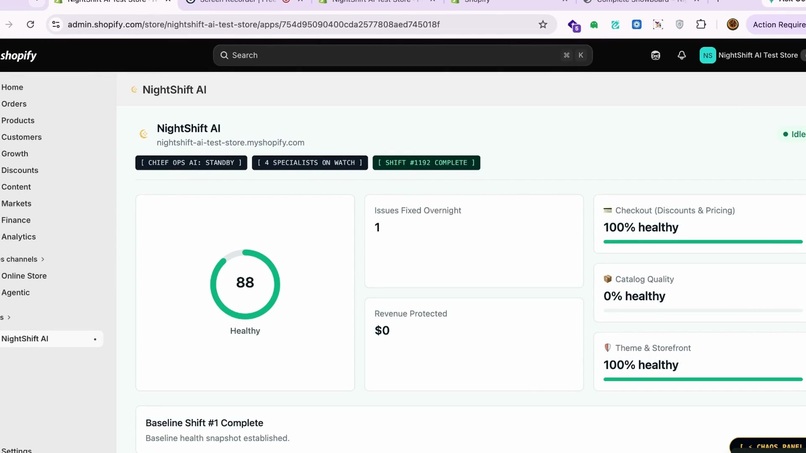This screenshot has height=453, width=806.
Task: Open the NightShift AI Test Store account menu
Action: (752, 55)
